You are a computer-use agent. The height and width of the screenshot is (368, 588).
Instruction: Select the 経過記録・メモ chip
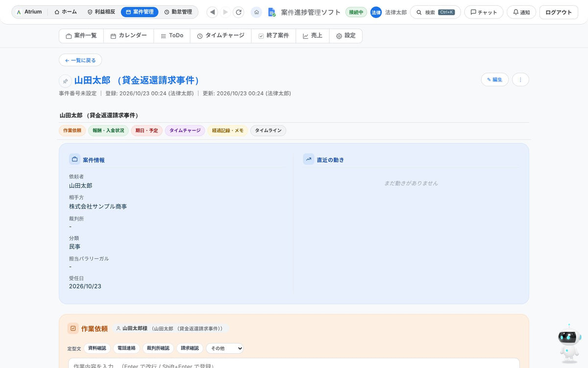coord(227,131)
